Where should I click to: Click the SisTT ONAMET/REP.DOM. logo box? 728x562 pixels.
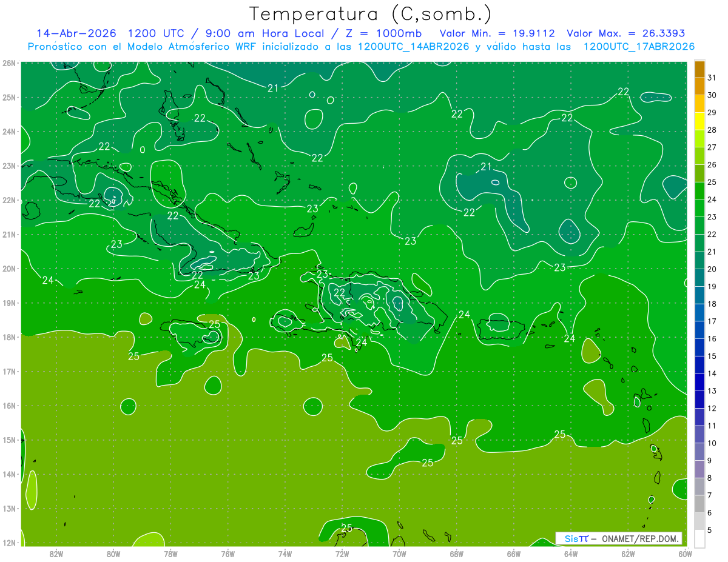[x=619, y=538]
